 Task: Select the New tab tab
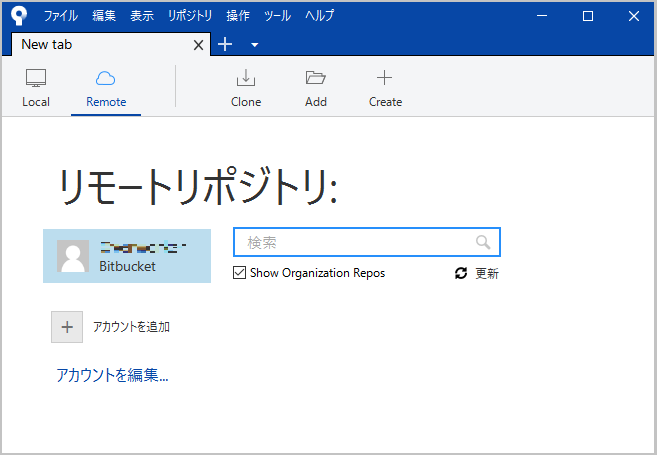(x=111, y=44)
